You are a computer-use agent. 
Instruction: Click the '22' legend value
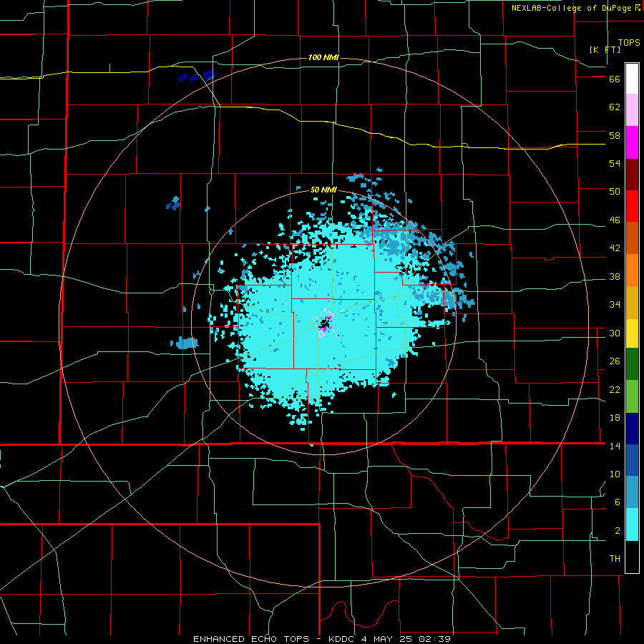(x=615, y=389)
